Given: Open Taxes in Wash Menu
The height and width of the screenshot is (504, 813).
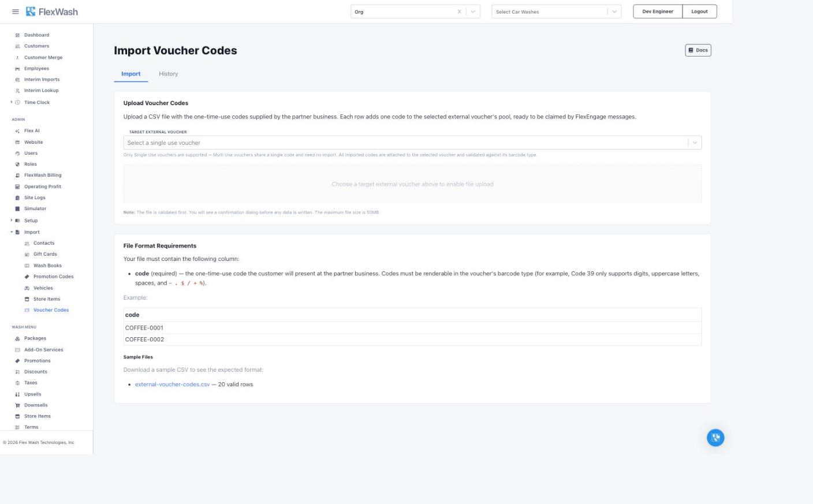Looking at the screenshot, I should click(x=31, y=383).
